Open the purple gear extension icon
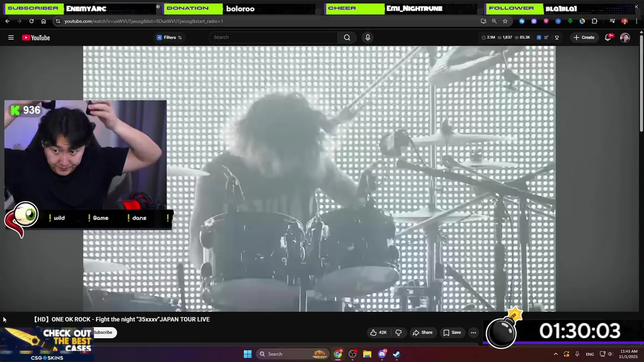 click(534, 21)
